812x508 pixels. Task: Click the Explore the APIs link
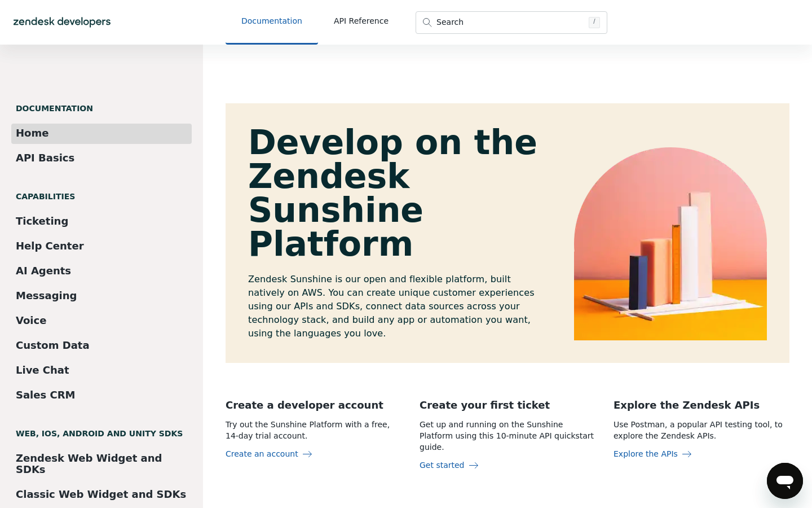pos(645,454)
